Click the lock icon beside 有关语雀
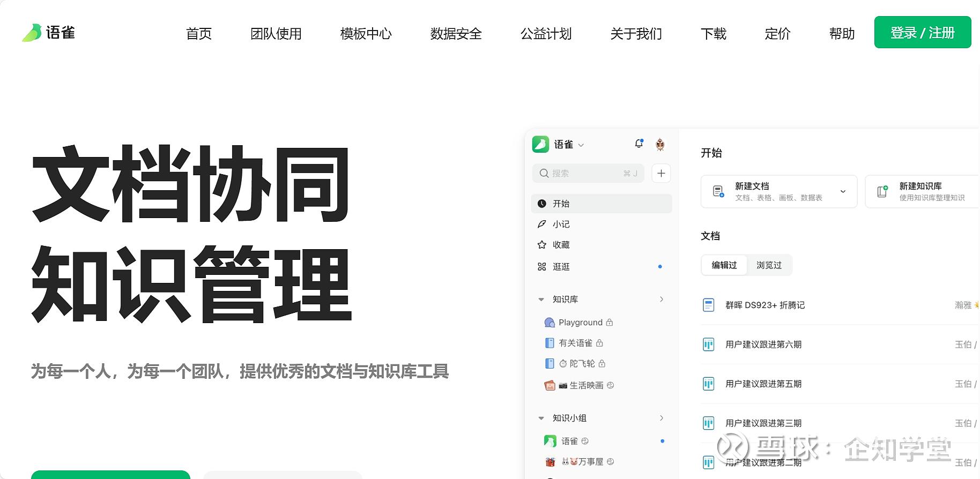980x479 pixels. pos(599,342)
